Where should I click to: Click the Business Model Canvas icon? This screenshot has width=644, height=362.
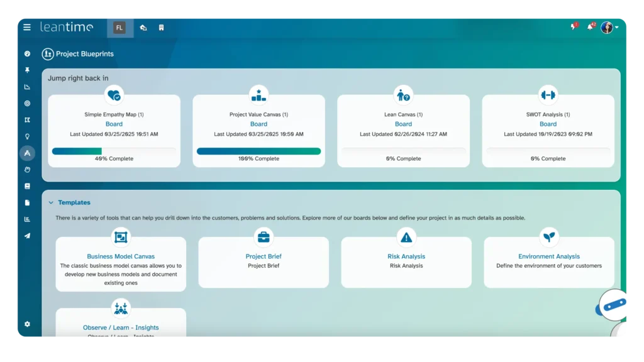tap(121, 237)
